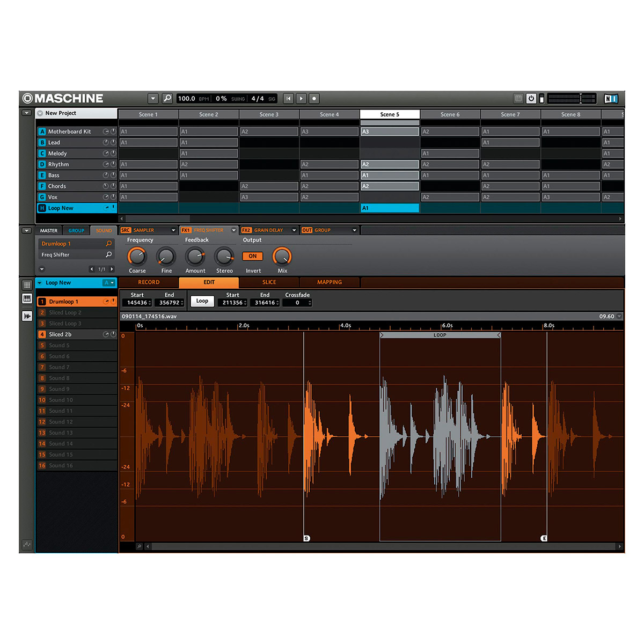
Task: Select group H letter icon for Loop New
Action: tap(42, 208)
